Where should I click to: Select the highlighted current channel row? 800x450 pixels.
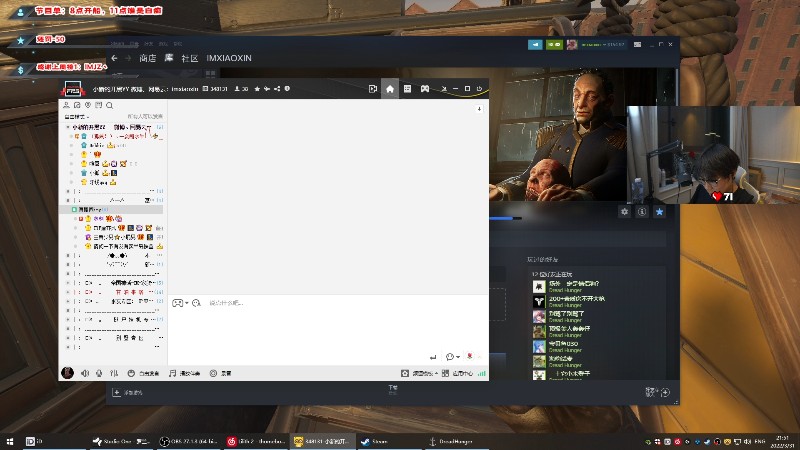pos(112,210)
